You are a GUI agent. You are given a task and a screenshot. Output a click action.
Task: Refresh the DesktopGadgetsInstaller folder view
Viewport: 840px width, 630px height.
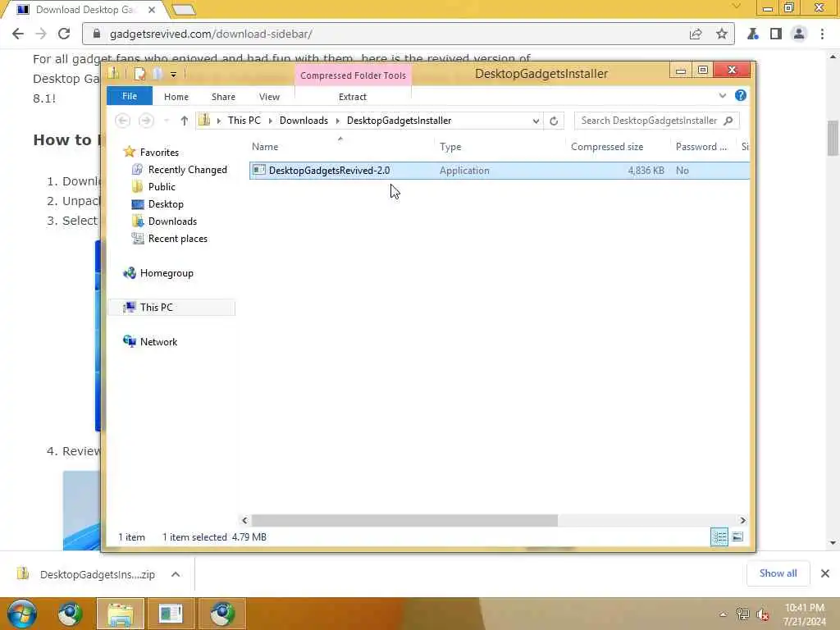pyautogui.click(x=554, y=121)
